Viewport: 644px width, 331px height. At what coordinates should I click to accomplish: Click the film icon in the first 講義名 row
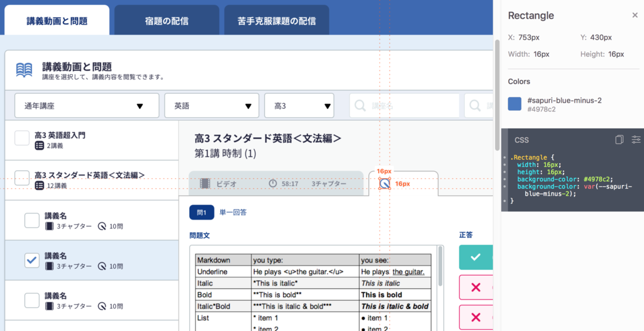(x=50, y=226)
